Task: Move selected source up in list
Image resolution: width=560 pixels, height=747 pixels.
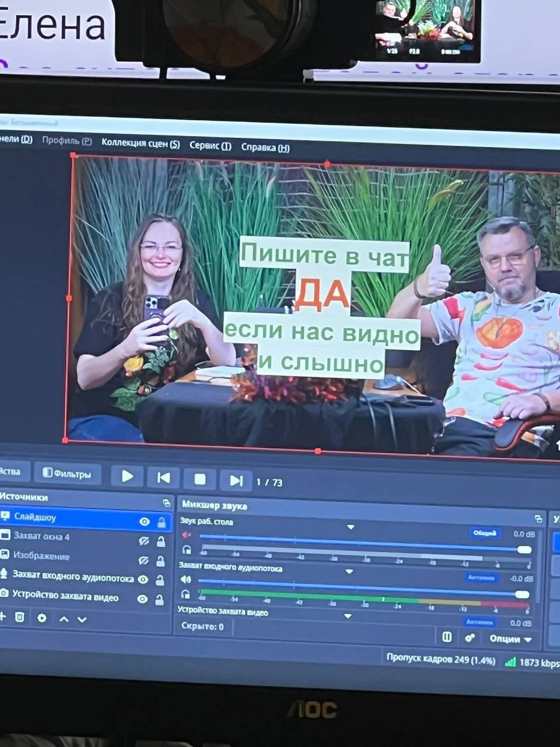Action: tap(64, 619)
